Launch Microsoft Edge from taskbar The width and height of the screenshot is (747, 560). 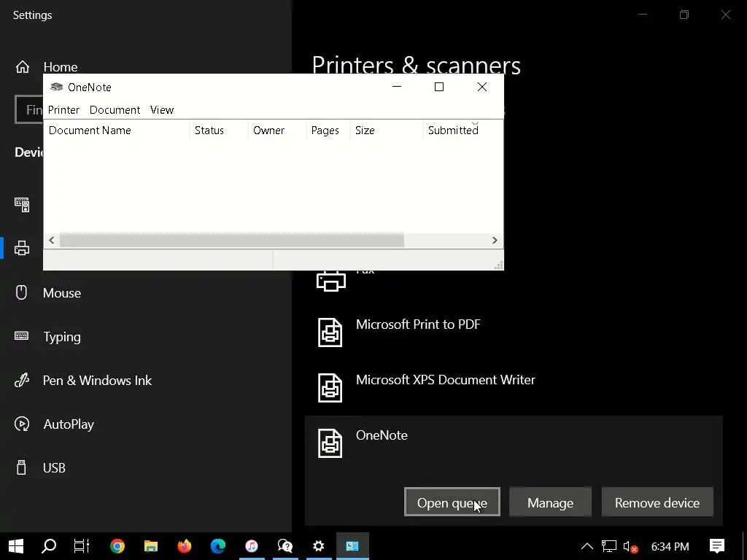(x=218, y=546)
